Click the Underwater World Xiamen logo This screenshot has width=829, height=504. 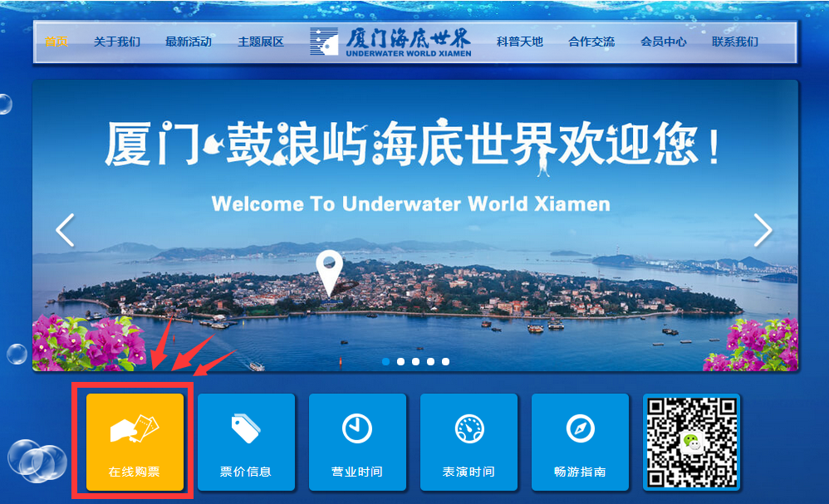pos(390,42)
